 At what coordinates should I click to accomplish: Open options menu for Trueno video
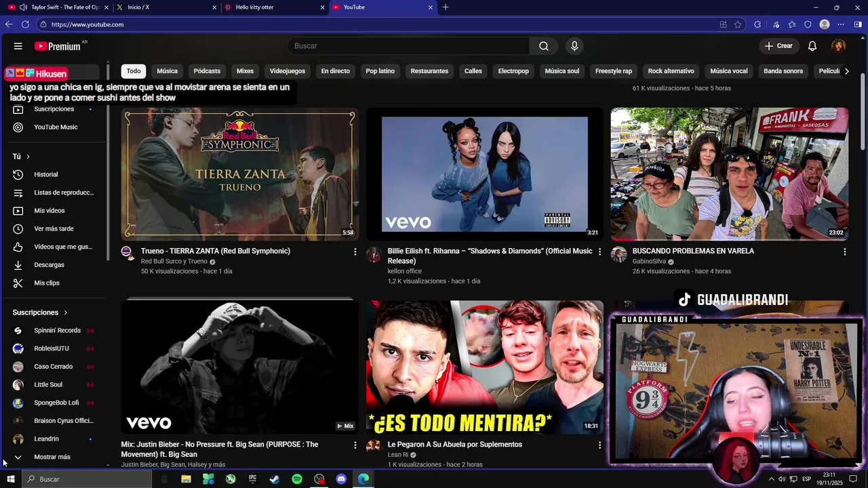(x=355, y=251)
